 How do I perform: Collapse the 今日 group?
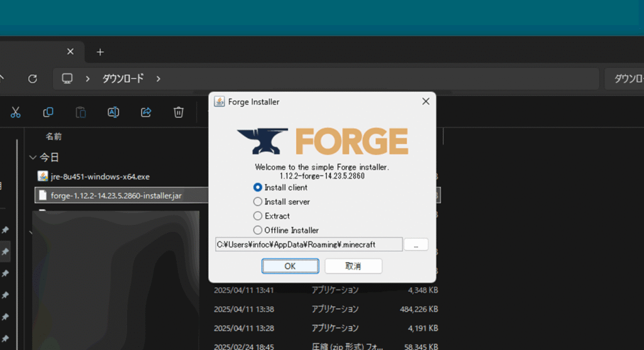coord(33,157)
